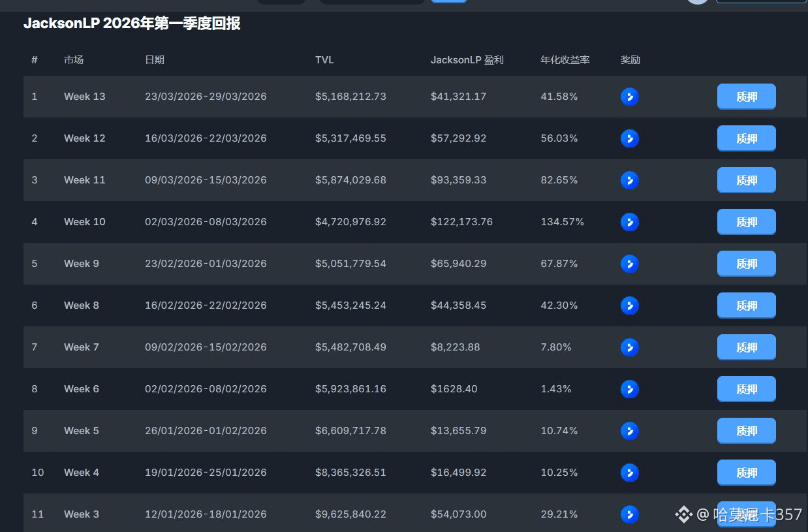Click the Week 5 market label
Viewport: 808px width, 532px height.
tap(82, 431)
